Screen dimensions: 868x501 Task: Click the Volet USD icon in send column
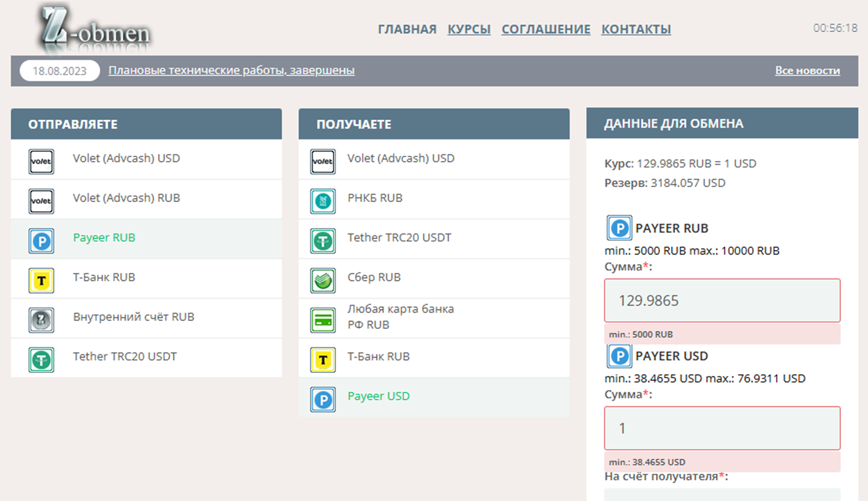[41, 162]
